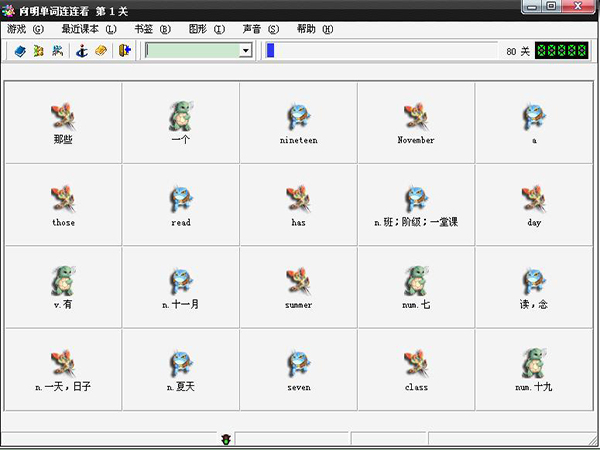This screenshot has width=600, height=450.
Task: Select the seven card
Action: point(298,370)
